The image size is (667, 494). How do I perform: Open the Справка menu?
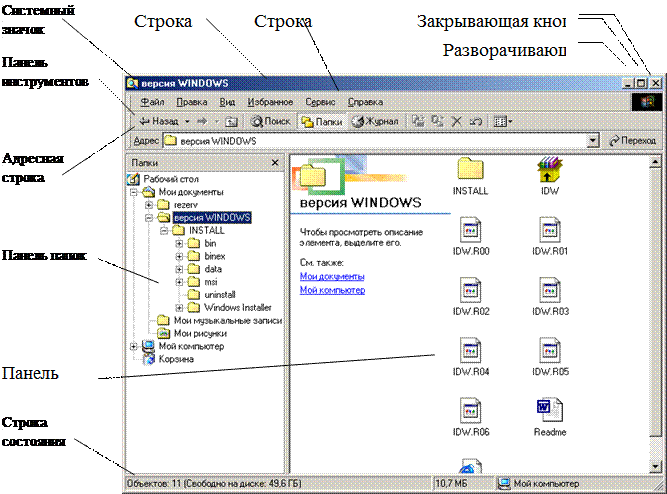[365, 102]
